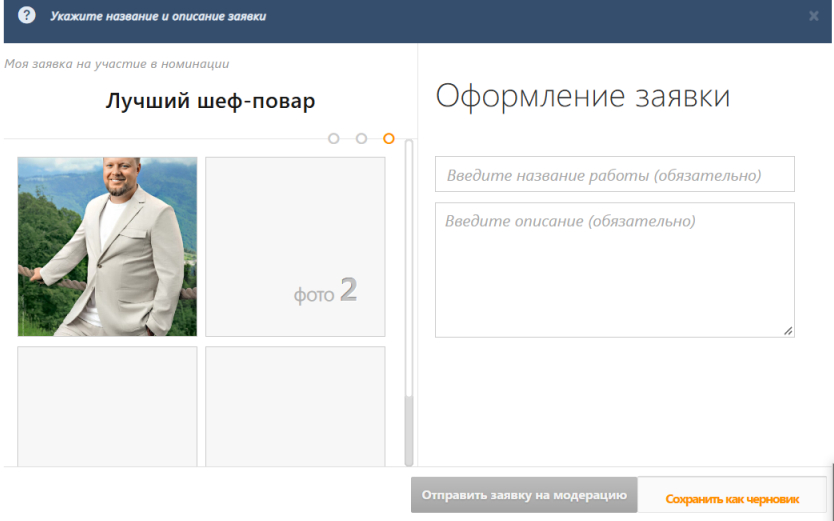Open the uploaded photo of man in suit
The height and width of the screenshot is (521, 834).
click(107, 247)
